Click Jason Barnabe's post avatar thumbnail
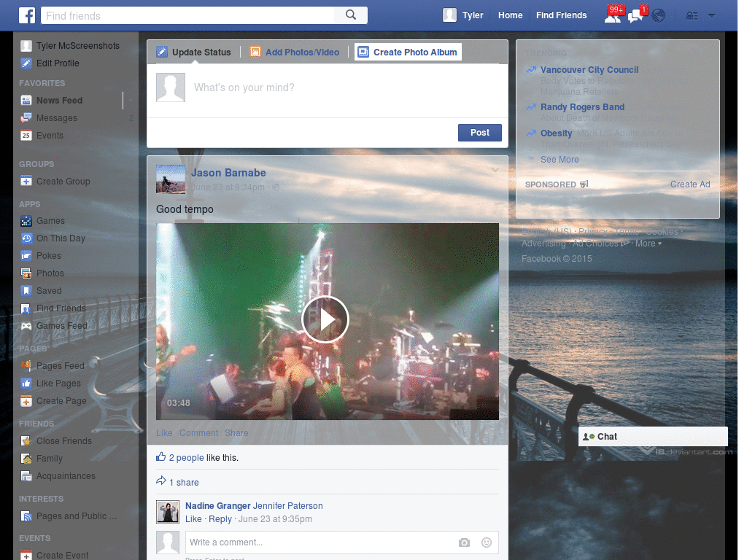 (x=171, y=179)
